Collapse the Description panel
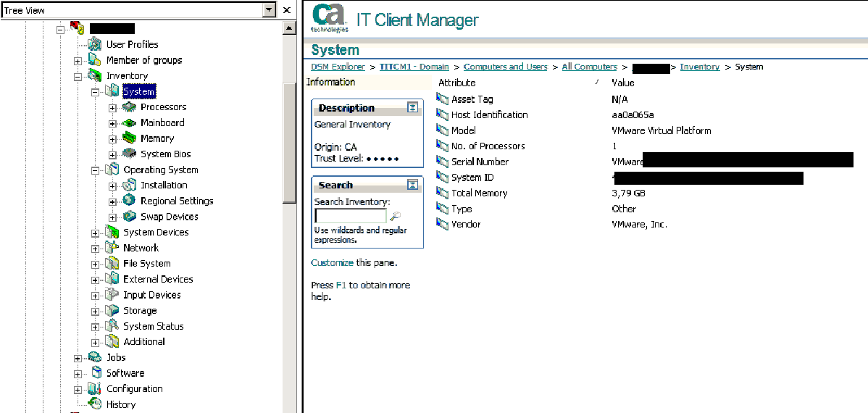This screenshot has height=413, width=868. pyautogui.click(x=412, y=107)
